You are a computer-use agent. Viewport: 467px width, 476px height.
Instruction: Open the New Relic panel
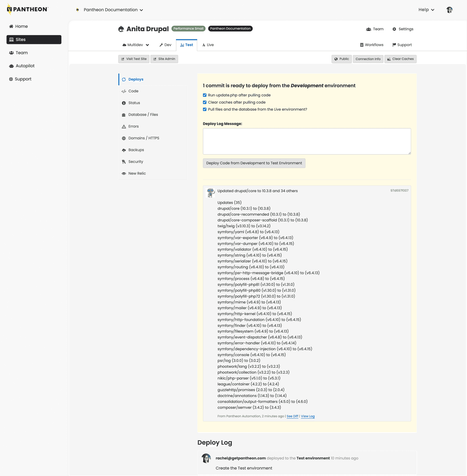point(137,173)
